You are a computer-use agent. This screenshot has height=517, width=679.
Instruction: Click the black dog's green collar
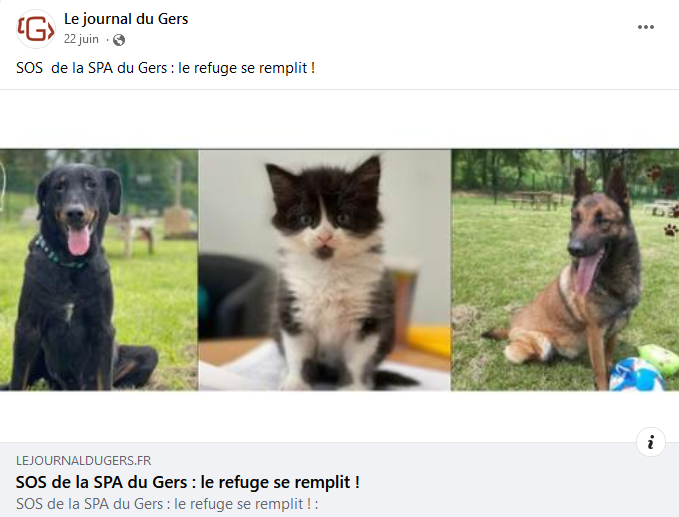[57, 255]
